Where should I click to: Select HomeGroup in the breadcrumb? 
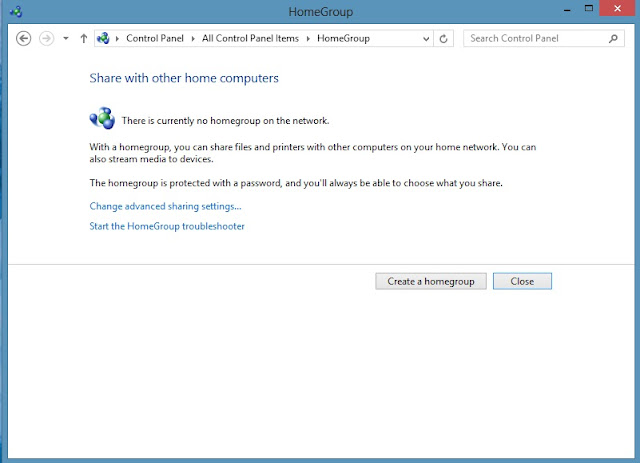(343, 38)
